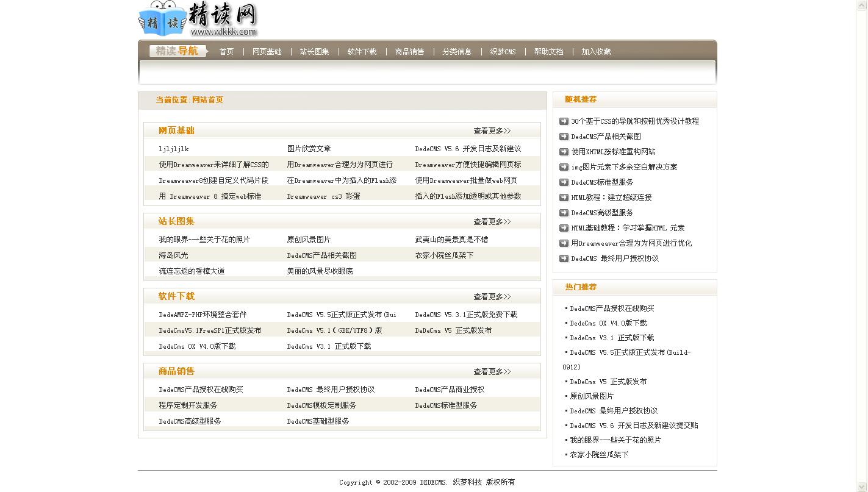This screenshot has height=492, width=868.
Task: Open 农家小院丝瓜架下 in 热门推荐 list
Action: tap(599, 455)
